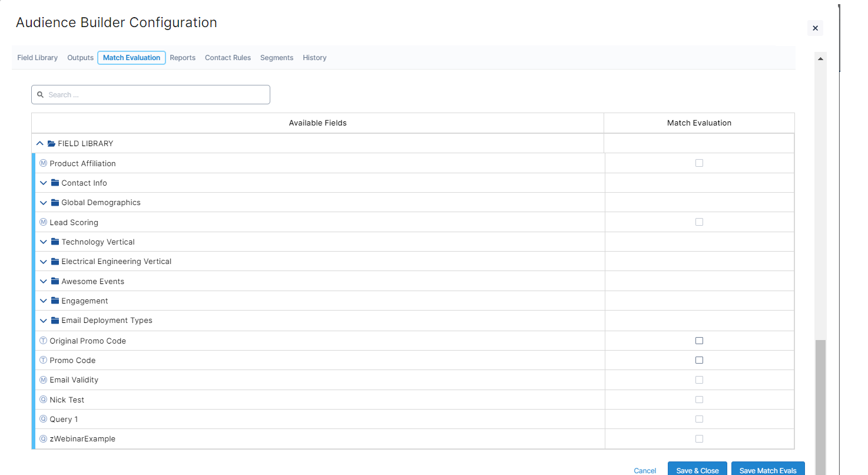Click the Save Match Evals button

click(768, 470)
